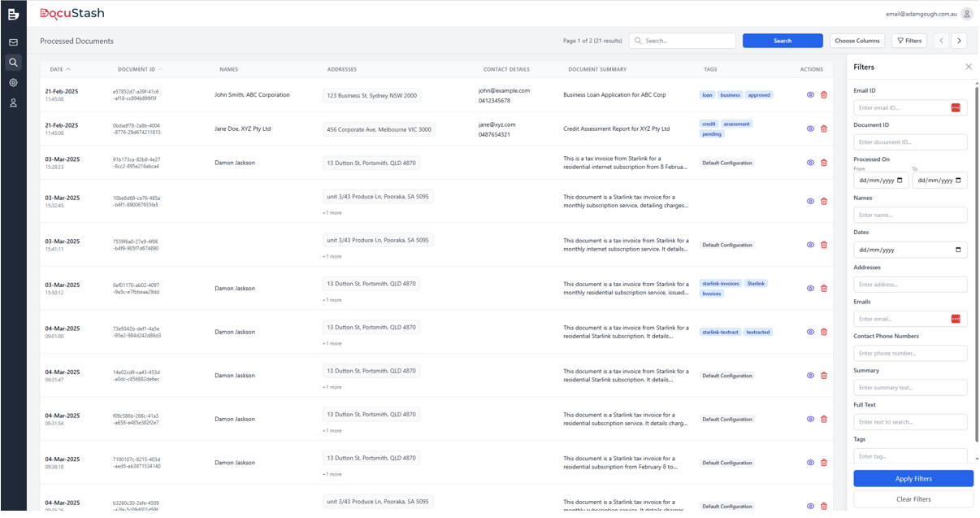This screenshot has width=980, height=518.
Task: Expand '+1 more' addresses in 09:01:00 row
Action: point(332,343)
